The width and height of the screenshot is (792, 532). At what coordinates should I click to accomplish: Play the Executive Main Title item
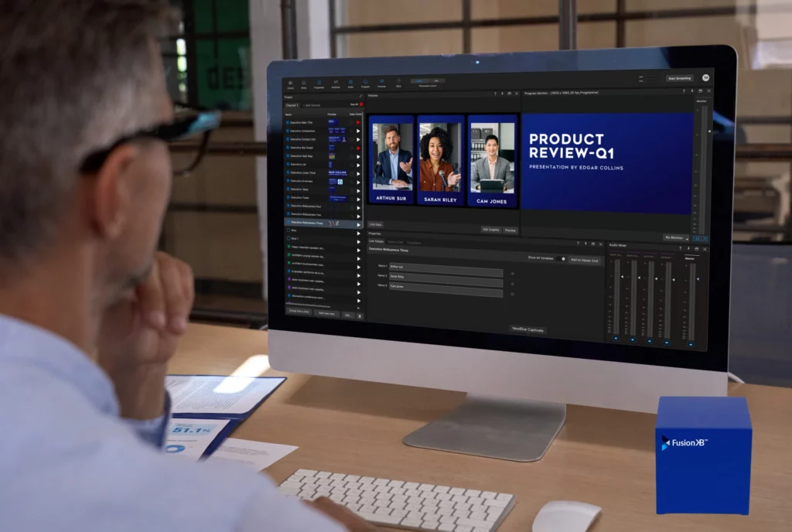[x=358, y=122]
